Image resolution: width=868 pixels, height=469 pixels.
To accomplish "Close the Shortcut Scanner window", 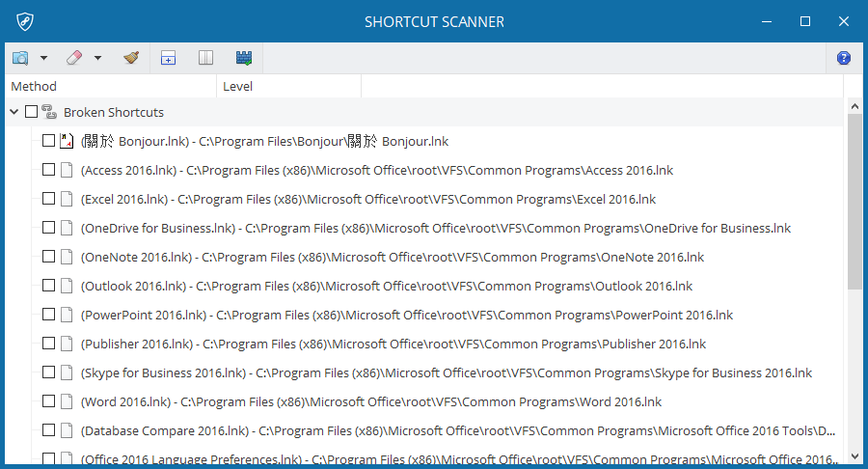I will pyautogui.click(x=844, y=21).
